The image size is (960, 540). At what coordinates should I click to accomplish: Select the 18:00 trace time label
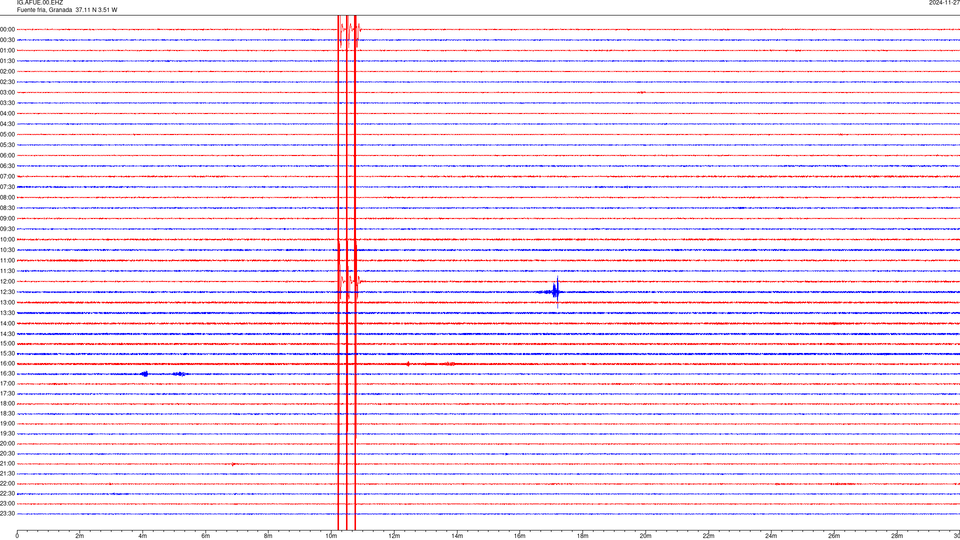(7, 403)
